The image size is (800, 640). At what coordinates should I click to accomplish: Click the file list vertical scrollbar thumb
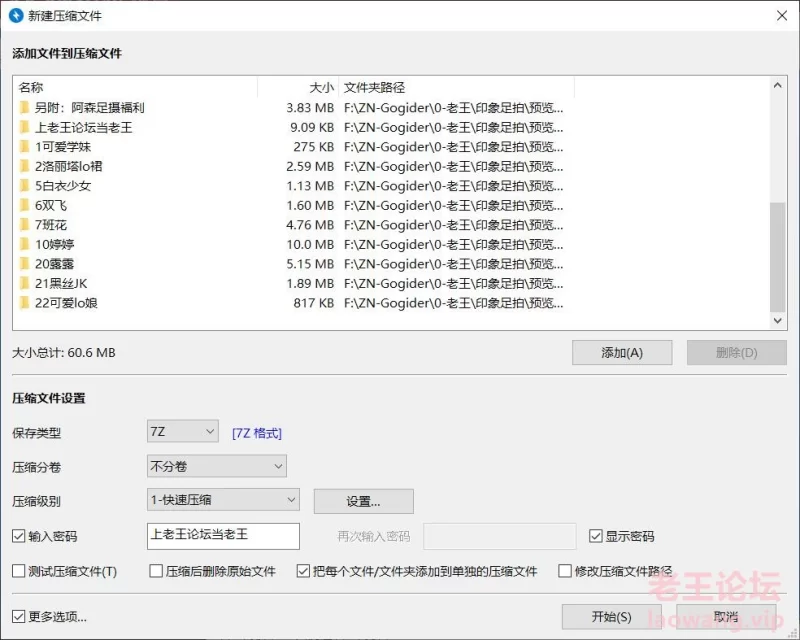(x=779, y=256)
